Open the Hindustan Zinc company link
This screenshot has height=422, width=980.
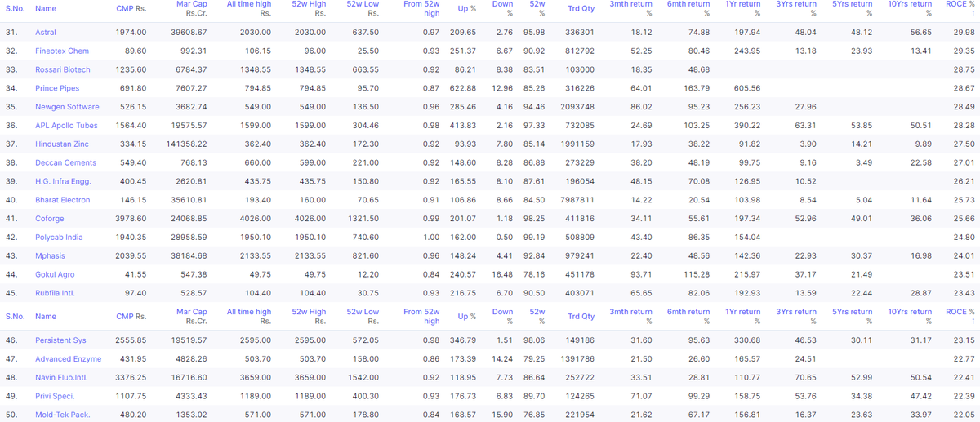point(61,144)
